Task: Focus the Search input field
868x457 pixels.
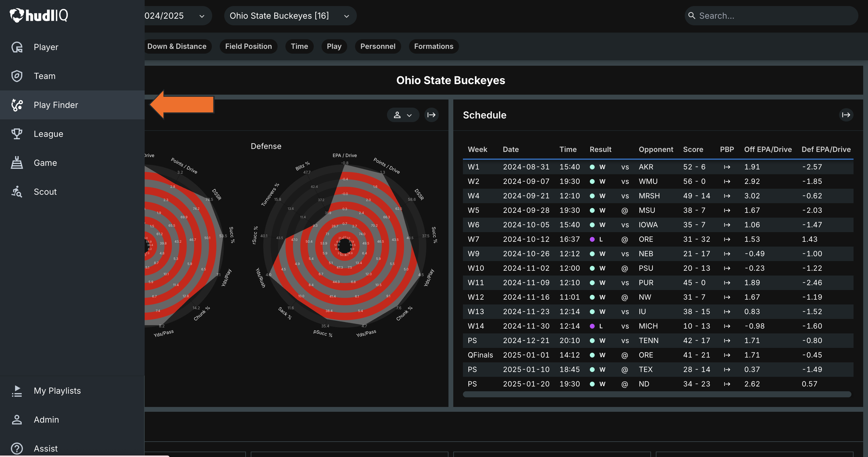Action: (x=772, y=16)
